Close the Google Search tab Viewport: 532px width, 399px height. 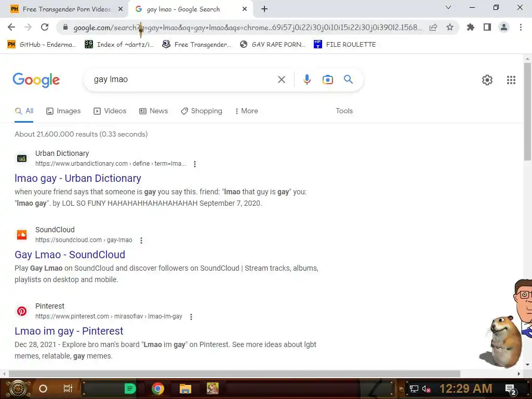pos(245,9)
